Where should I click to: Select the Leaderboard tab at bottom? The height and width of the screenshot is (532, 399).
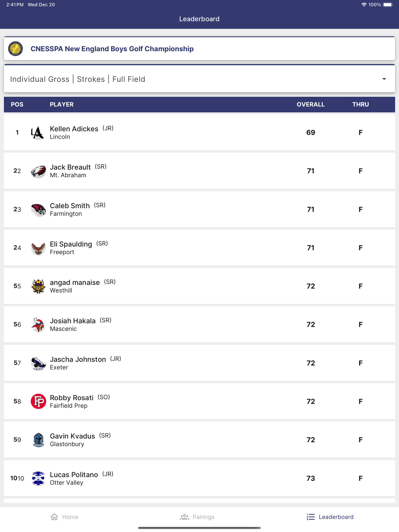[330, 517]
